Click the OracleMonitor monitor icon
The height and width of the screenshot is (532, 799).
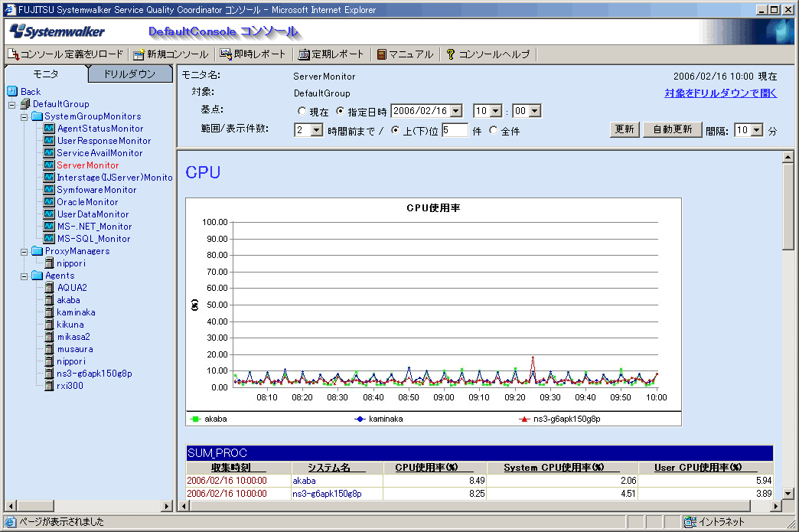49,202
